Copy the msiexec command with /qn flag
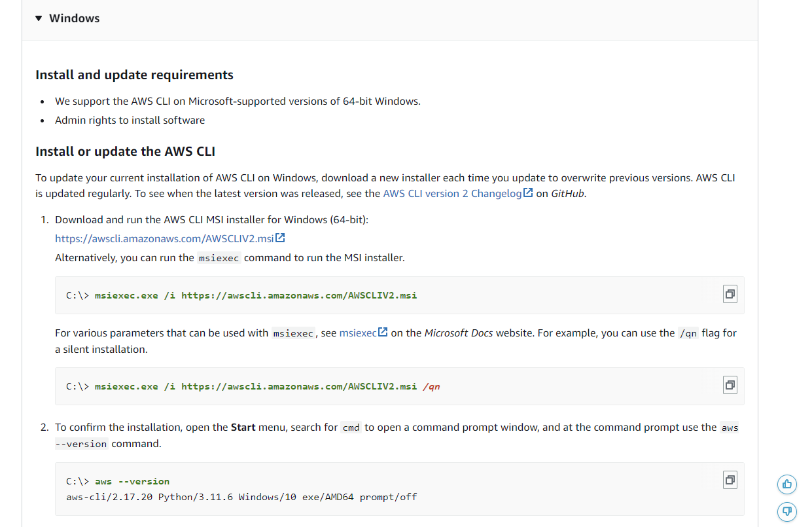 [x=730, y=386]
